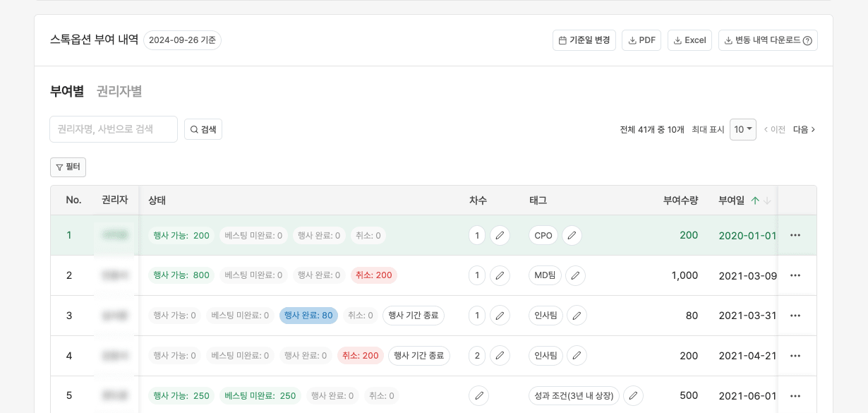Click the 검색 search button

(x=203, y=129)
